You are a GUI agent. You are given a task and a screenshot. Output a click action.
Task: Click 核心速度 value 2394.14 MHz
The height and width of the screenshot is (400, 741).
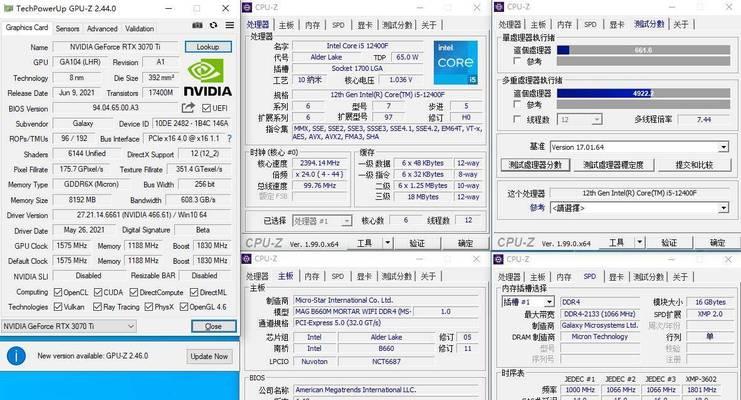coord(319,163)
